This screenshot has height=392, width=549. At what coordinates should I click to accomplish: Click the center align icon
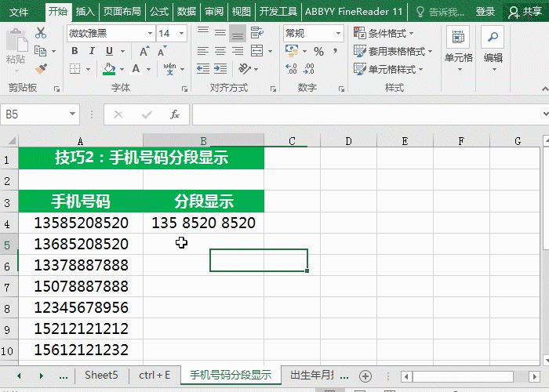pos(220,52)
